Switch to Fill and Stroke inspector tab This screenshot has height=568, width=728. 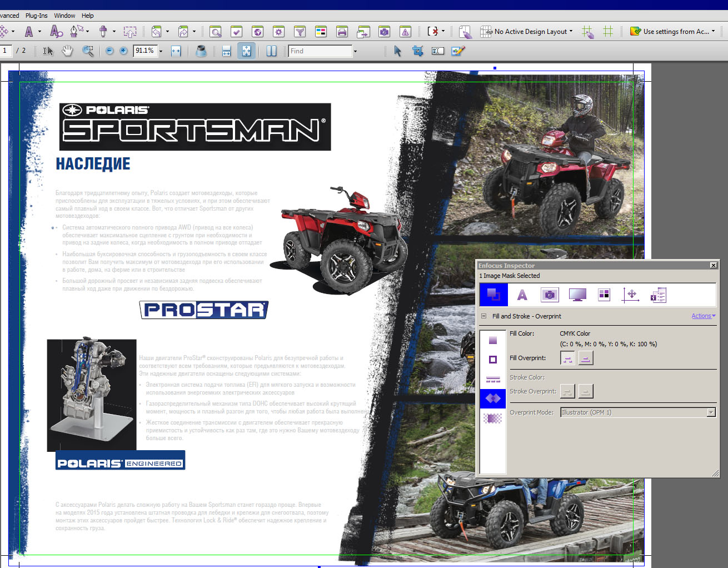point(493,295)
